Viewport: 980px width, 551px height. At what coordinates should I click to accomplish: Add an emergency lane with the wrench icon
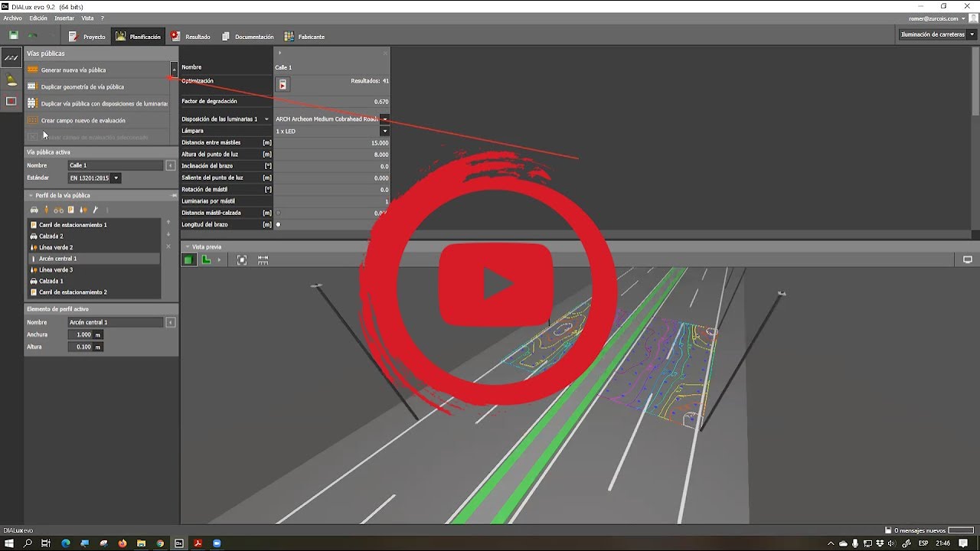point(95,210)
